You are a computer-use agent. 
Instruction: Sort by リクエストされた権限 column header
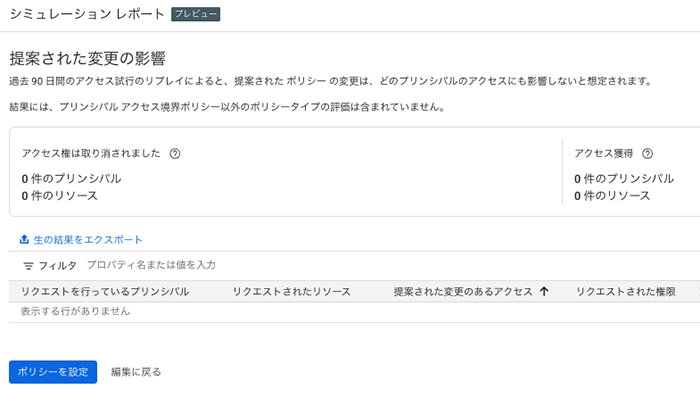(625, 292)
